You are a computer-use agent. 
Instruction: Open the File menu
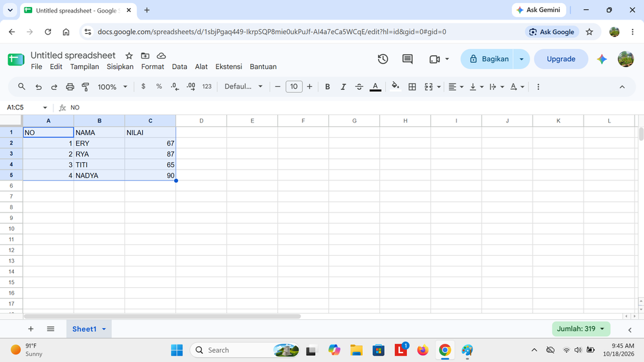pos(36,67)
